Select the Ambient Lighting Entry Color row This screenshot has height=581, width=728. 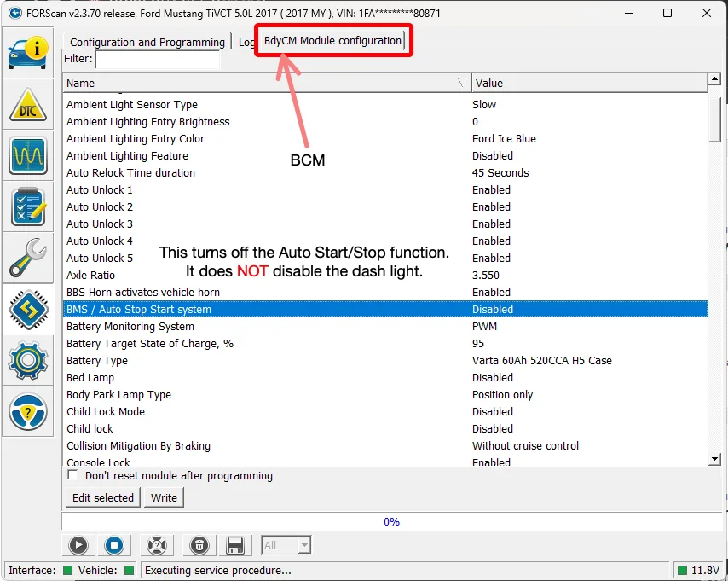(385, 138)
